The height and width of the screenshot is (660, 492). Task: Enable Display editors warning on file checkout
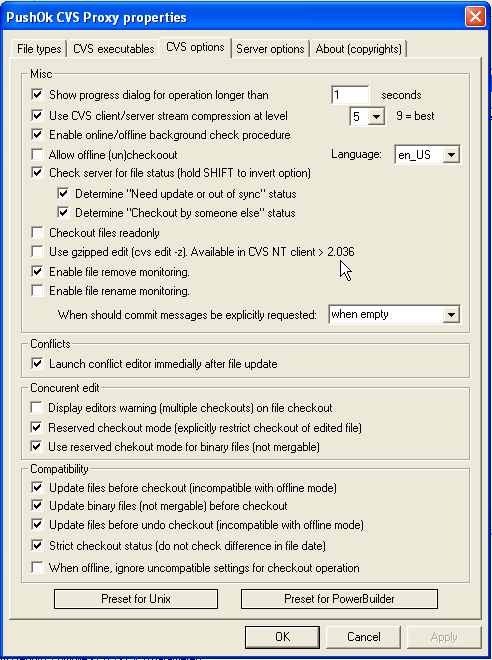click(x=37, y=407)
